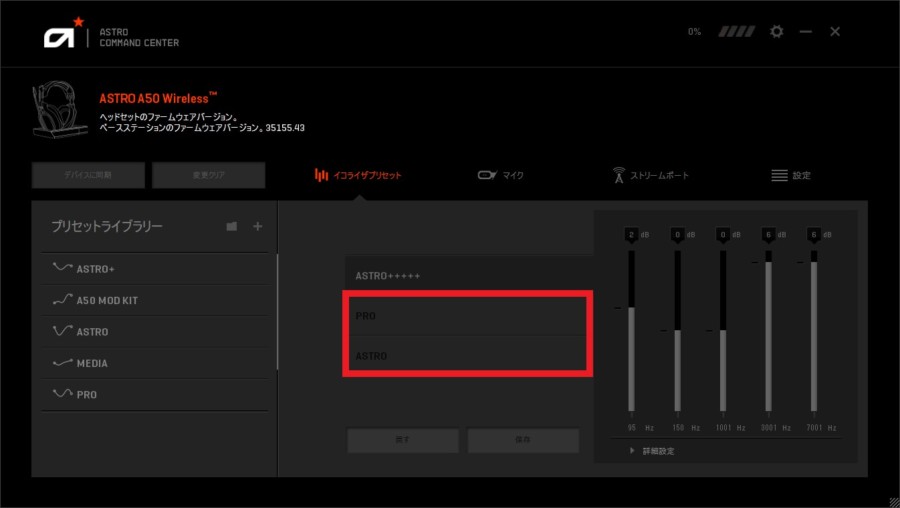Click the 6 dB value above 3001 Hz
This screenshot has width=900, height=508.
(x=769, y=235)
